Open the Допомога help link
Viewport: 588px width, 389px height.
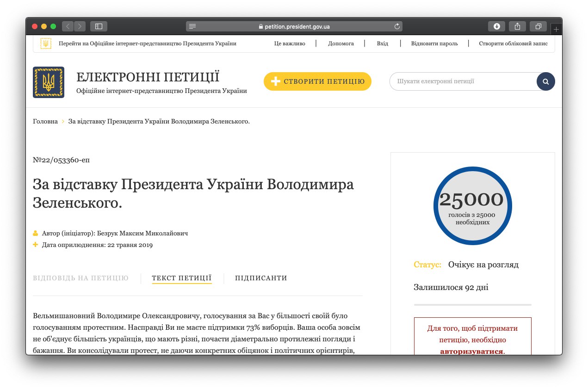[341, 43]
